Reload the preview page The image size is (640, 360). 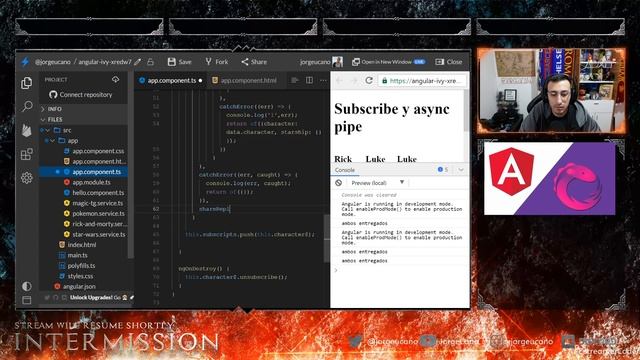point(369,80)
